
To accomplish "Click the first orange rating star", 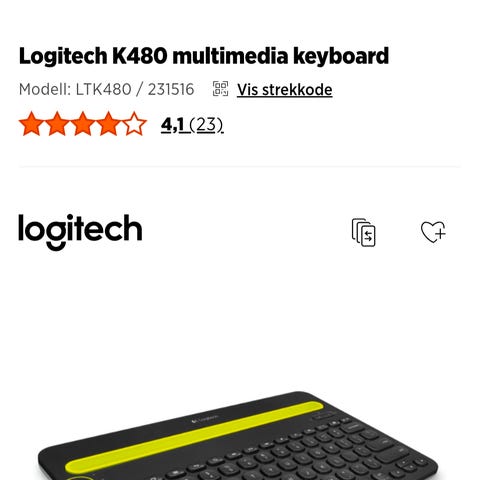I will (x=31, y=124).
